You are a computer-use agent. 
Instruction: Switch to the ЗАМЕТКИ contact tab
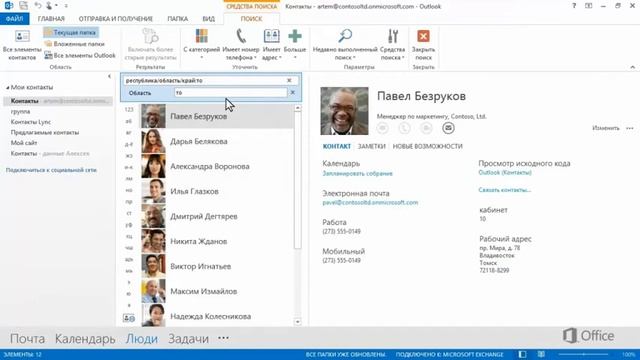371,146
